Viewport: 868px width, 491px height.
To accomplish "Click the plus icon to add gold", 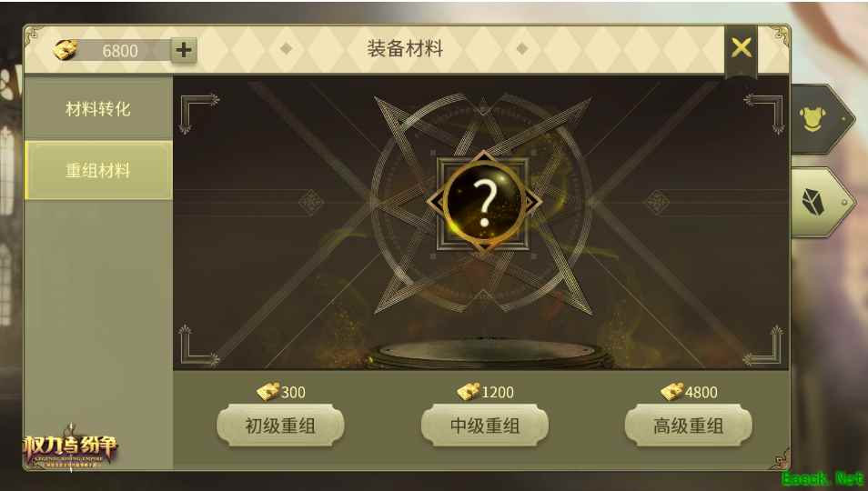I will coord(183,50).
